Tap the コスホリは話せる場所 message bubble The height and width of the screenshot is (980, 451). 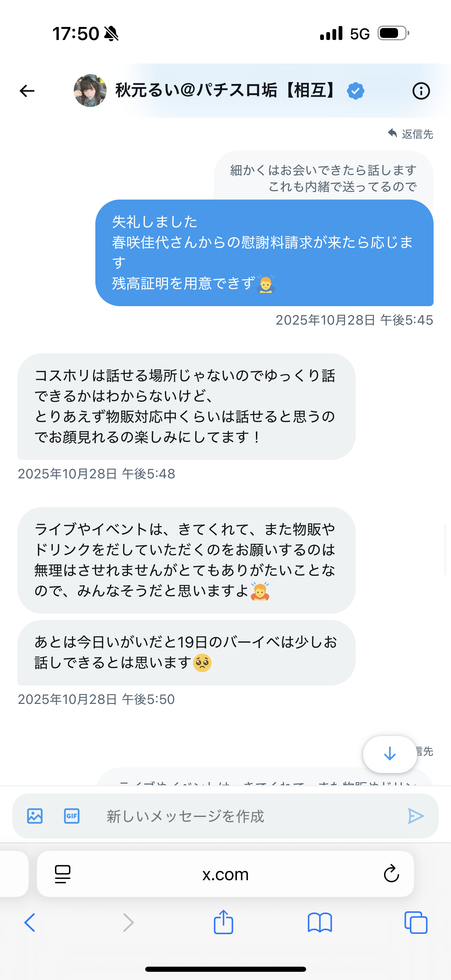click(x=186, y=406)
